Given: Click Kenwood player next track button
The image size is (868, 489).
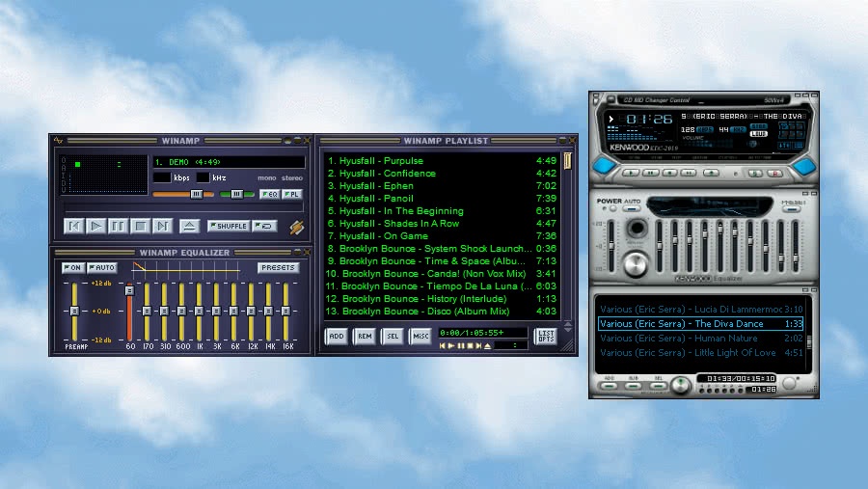Looking at the screenshot, I should pos(688,173).
